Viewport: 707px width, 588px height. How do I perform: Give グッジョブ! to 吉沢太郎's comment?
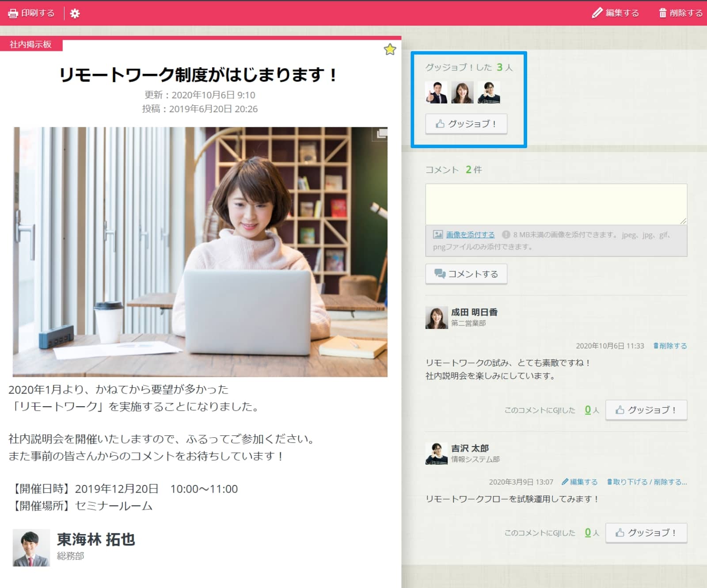[x=646, y=533]
